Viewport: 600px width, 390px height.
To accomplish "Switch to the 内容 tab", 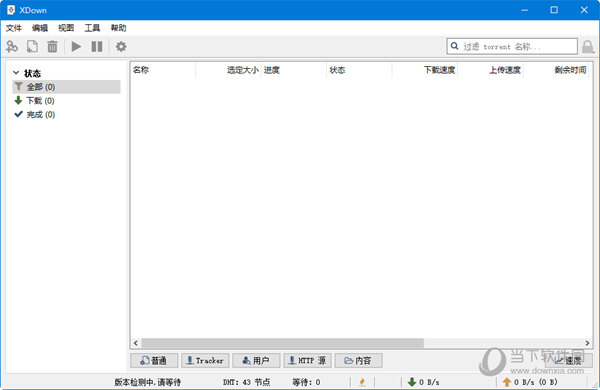I will point(359,361).
